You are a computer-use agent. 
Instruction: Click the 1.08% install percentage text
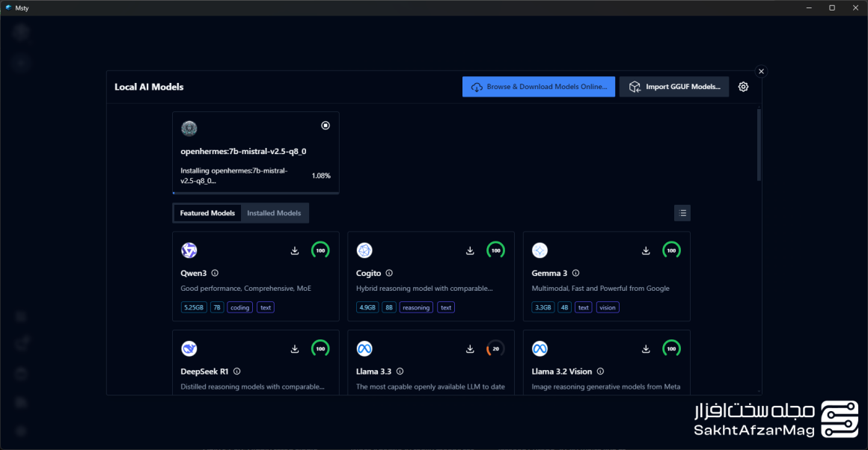[321, 176]
